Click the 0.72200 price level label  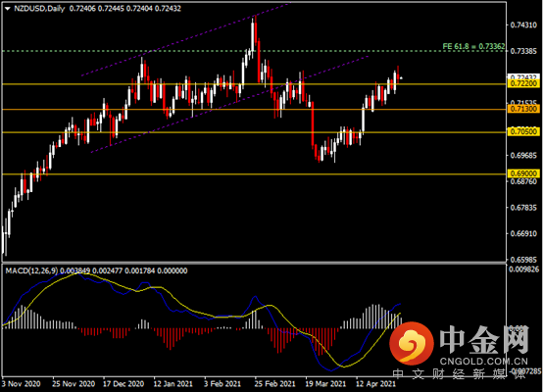point(523,84)
